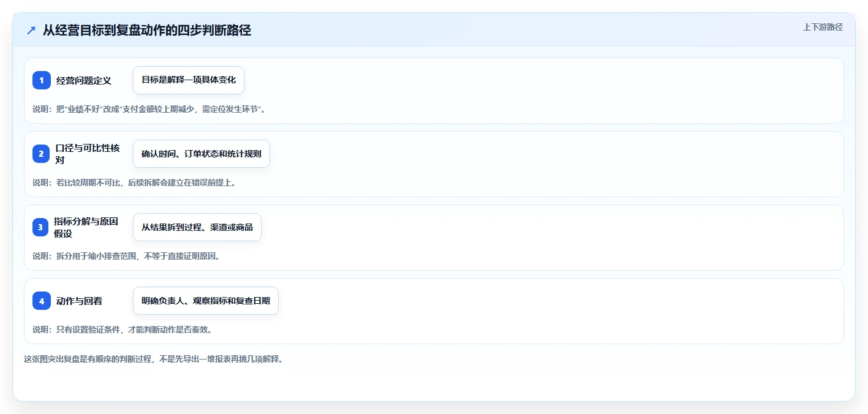Click the note about 支付金额较上期减少

coord(149,109)
